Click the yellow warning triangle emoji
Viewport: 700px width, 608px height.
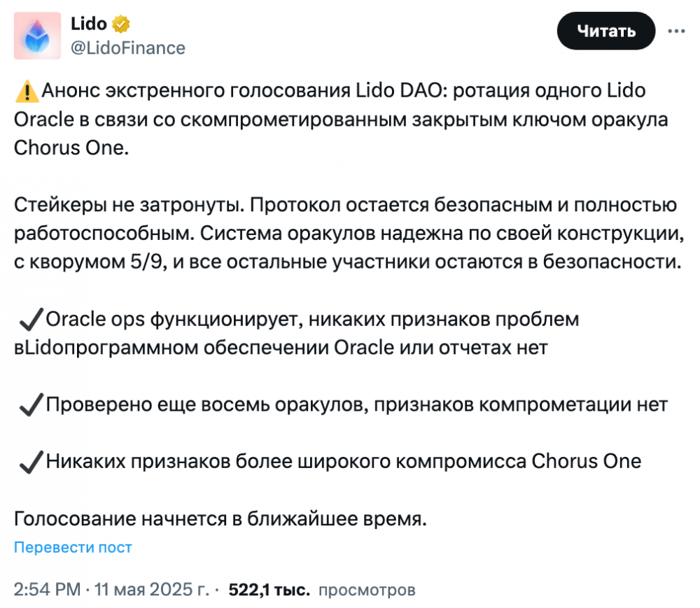[27, 91]
